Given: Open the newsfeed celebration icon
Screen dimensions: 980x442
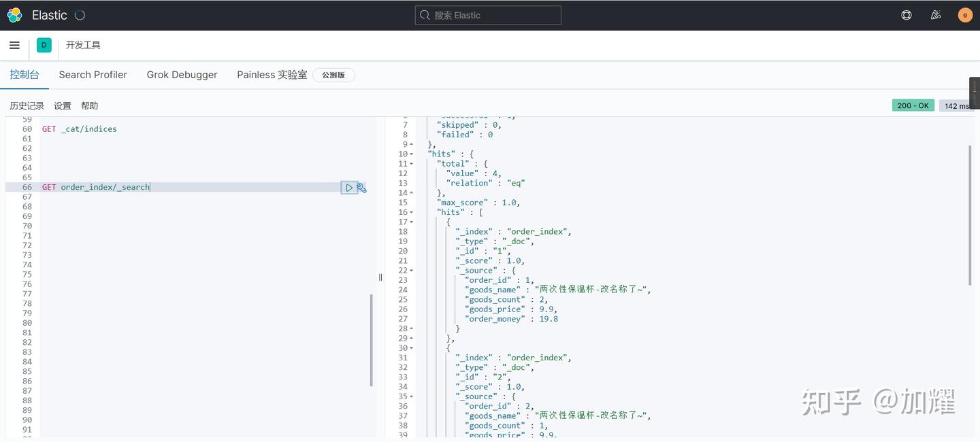Looking at the screenshot, I should (x=936, y=15).
